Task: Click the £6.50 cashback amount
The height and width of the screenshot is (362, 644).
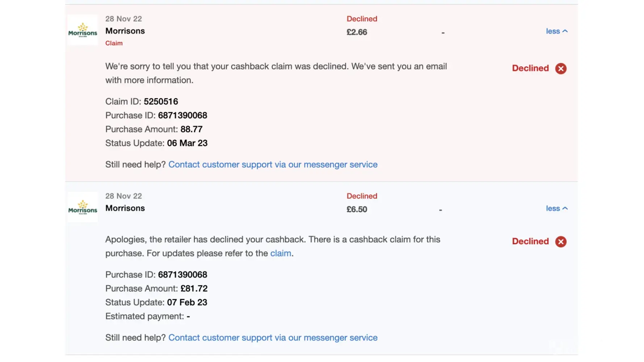Action: tap(357, 210)
